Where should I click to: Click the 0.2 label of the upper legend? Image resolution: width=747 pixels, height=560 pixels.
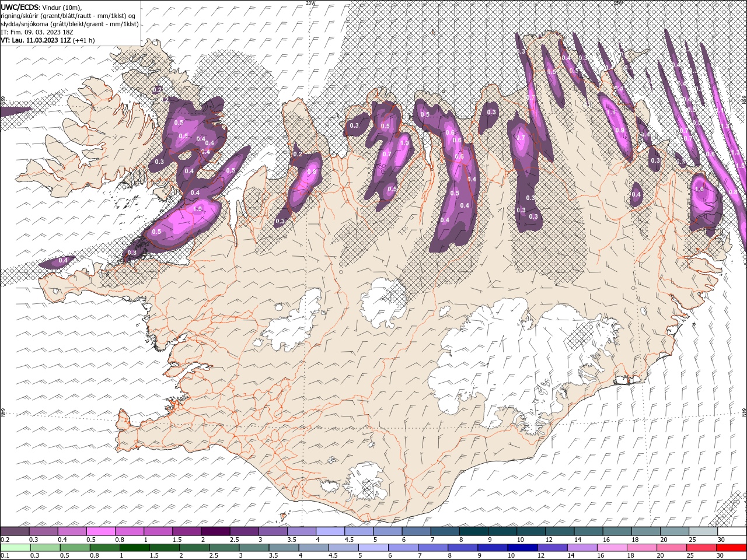coord(5,540)
